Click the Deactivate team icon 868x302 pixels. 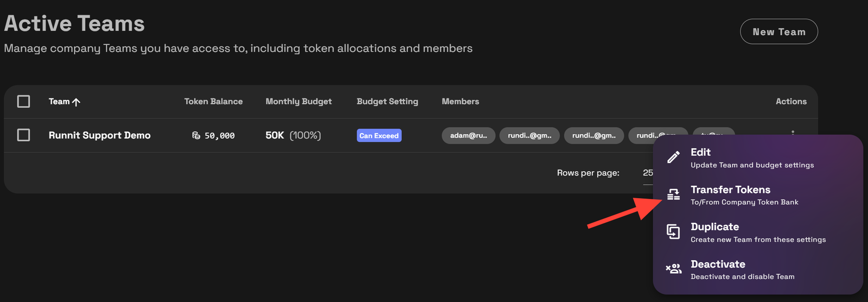pyautogui.click(x=673, y=269)
